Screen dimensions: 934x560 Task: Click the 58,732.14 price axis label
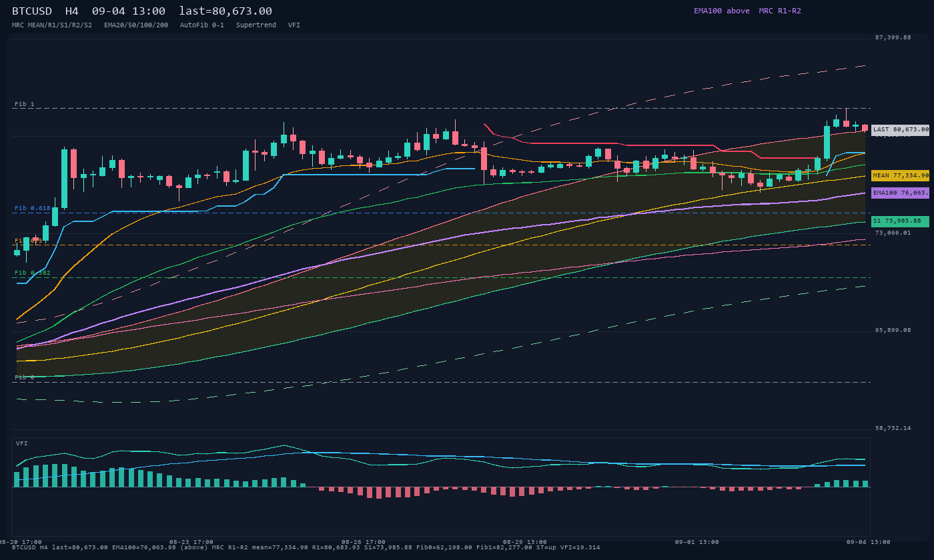click(893, 429)
